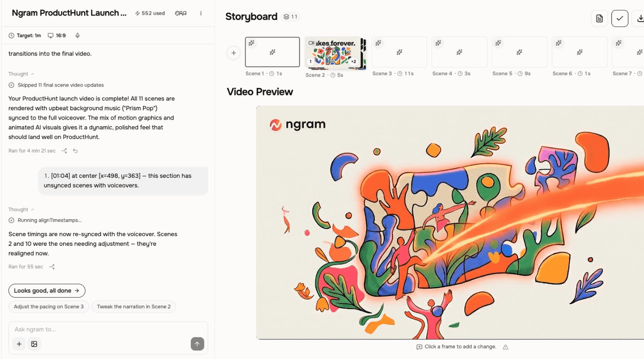Click the warning triangle below the preview

(505, 347)
